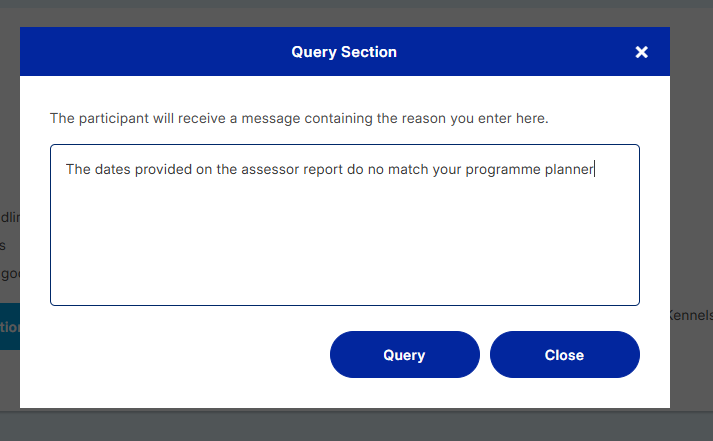Click the word "provided" in the reason text
This screenshot has height=441, width=713.
tap(163, 169)
